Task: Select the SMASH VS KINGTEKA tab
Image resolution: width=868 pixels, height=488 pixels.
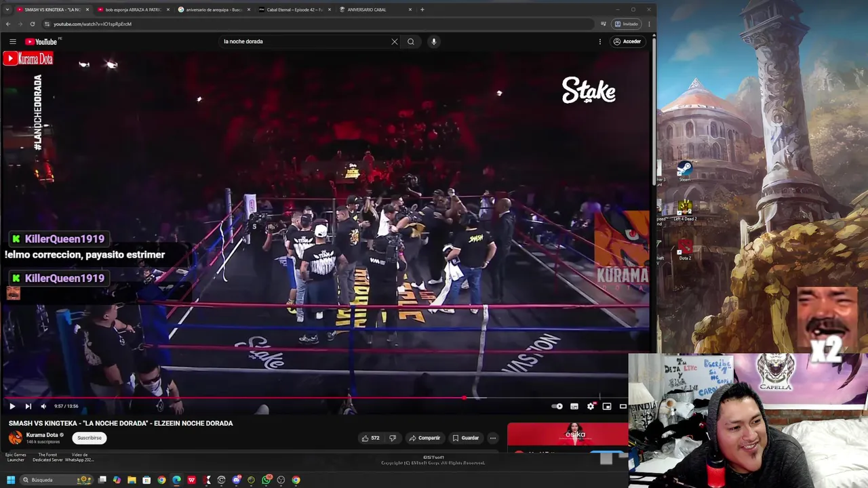Action: click(53, 9)
